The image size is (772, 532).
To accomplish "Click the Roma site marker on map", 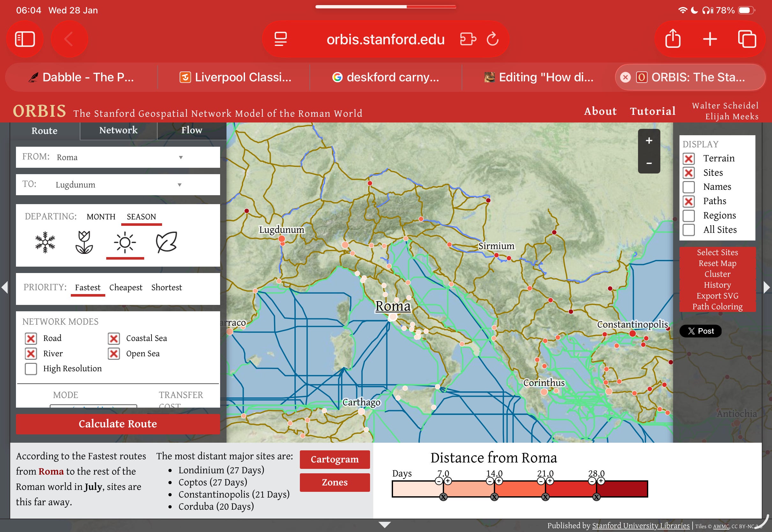I will [x=393, y=317].
